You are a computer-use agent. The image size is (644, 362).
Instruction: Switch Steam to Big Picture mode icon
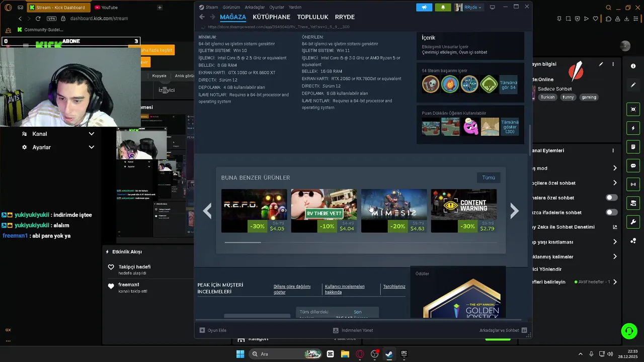(493, 7)
